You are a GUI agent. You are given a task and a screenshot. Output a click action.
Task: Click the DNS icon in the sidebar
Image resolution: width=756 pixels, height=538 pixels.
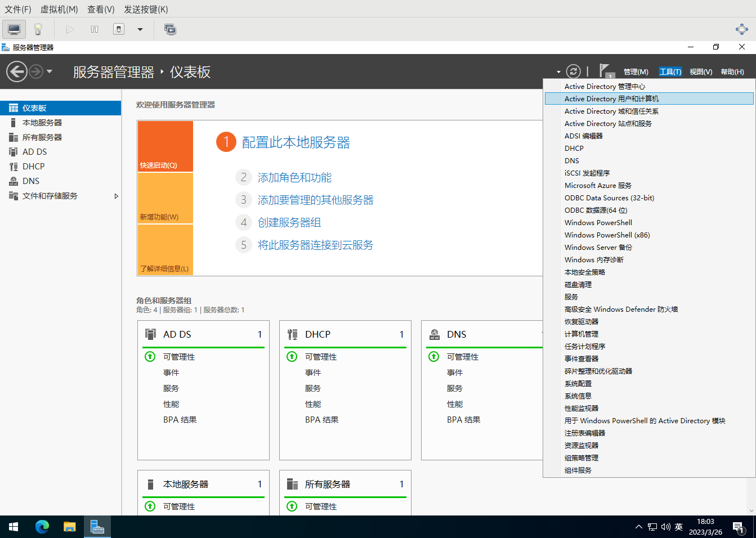[x=13, y=181]
